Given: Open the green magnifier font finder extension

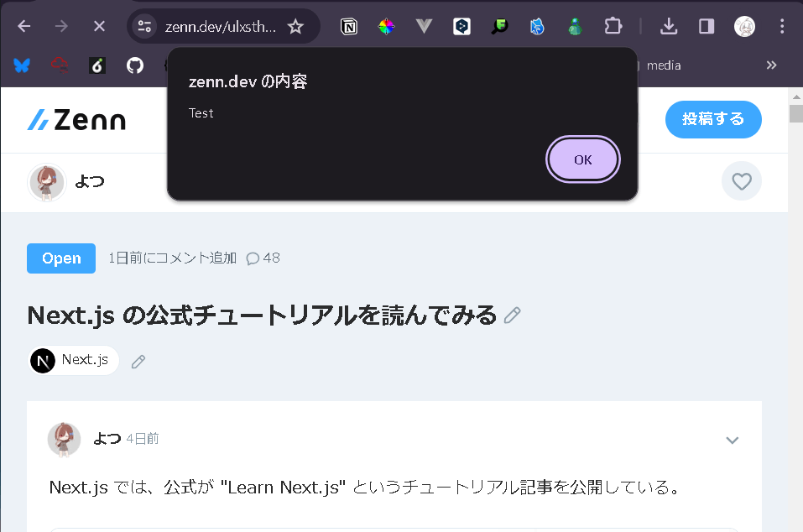Looking at the screenshot, I should pos(499,26).
